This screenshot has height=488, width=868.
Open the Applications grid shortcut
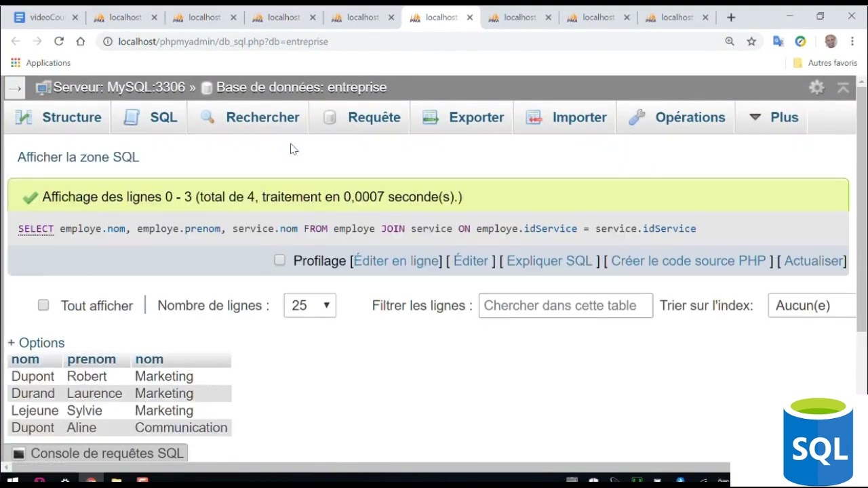click(16, 62)
